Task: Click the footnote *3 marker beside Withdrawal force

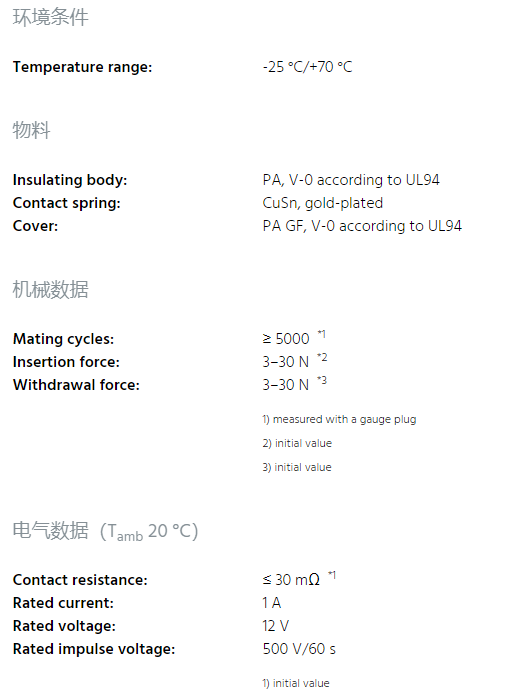Action: click(x=322, y=380)
